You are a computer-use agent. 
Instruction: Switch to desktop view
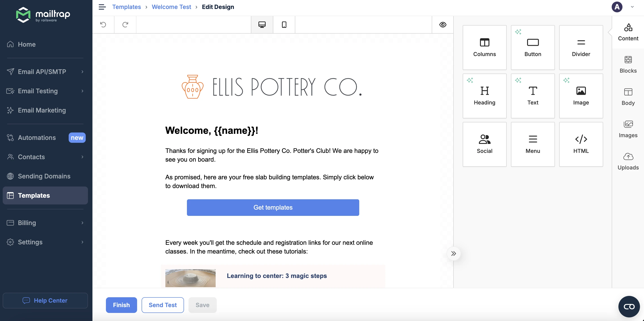262,24
